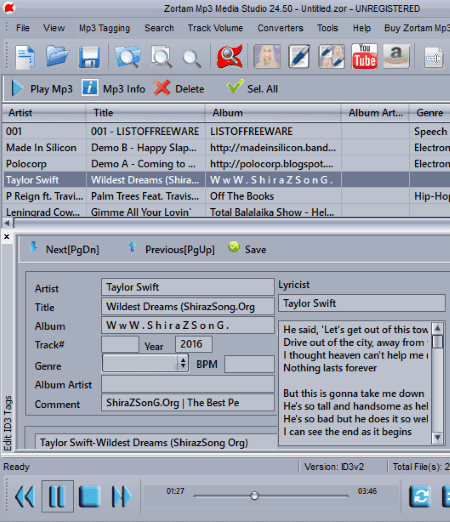450x522 pixels.
Task: Open the Converters menu
Action: tap(280, 28)
